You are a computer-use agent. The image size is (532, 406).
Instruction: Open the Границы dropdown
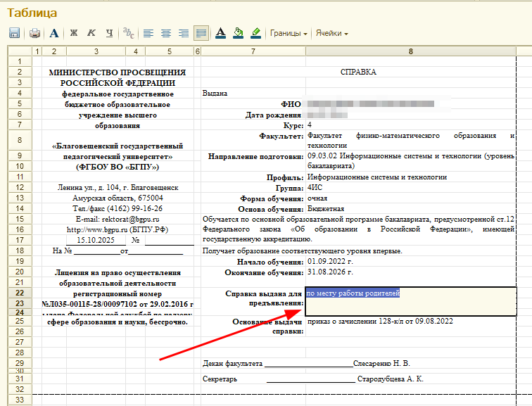(289, 33)
